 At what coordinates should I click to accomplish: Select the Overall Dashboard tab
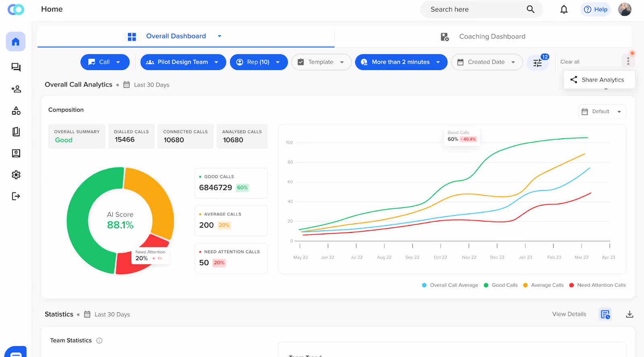pos(186,36)
